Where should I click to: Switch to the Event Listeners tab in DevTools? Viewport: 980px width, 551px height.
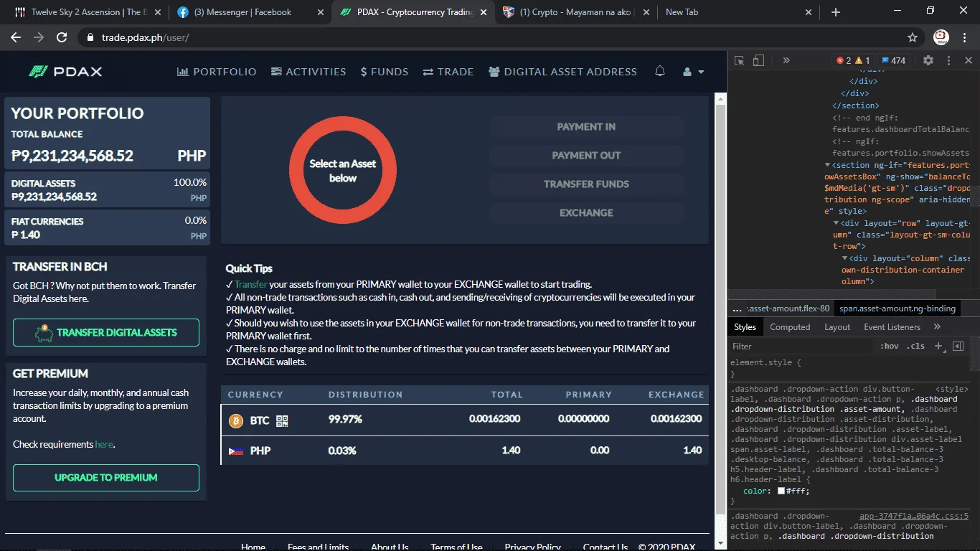892,327
